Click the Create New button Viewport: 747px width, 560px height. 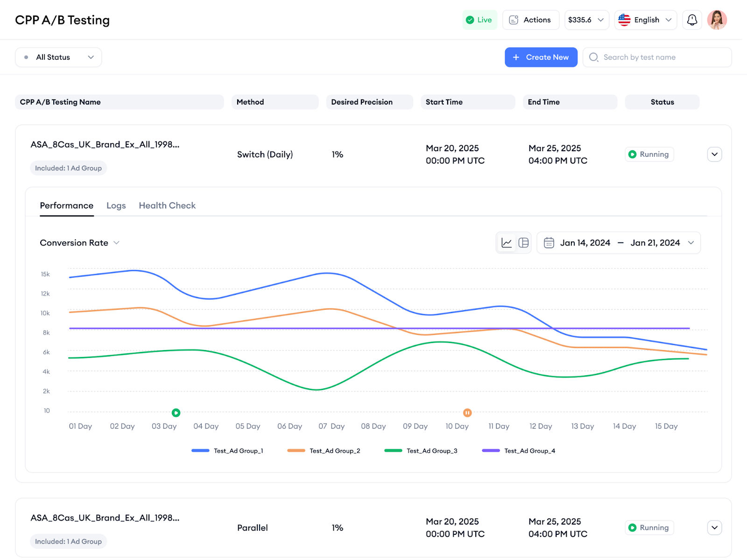coord(541,57)
